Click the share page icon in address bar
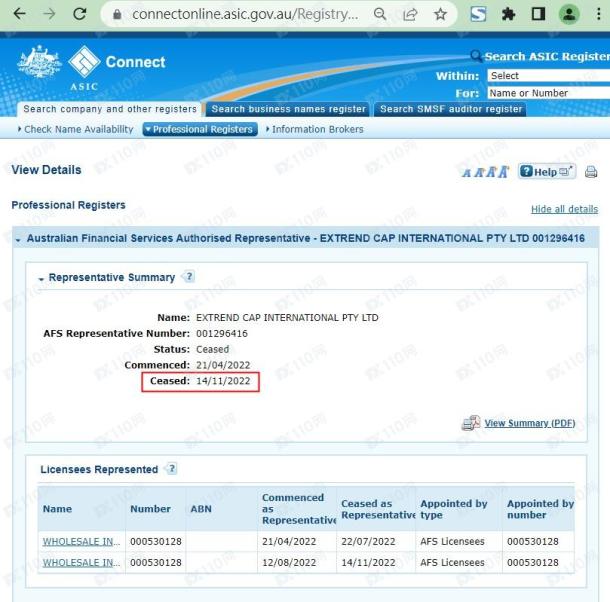610x602 pixels. tap(410, 14)
